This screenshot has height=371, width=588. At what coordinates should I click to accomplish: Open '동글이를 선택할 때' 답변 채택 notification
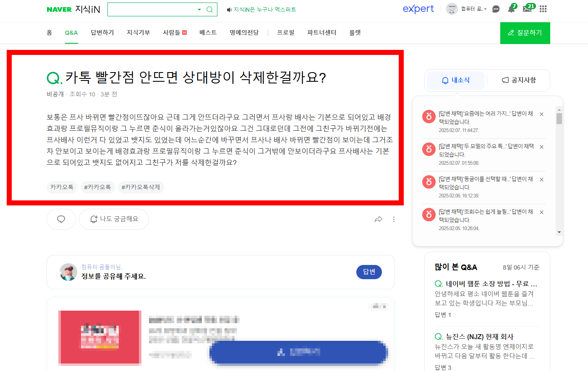(x=486, y=183)
